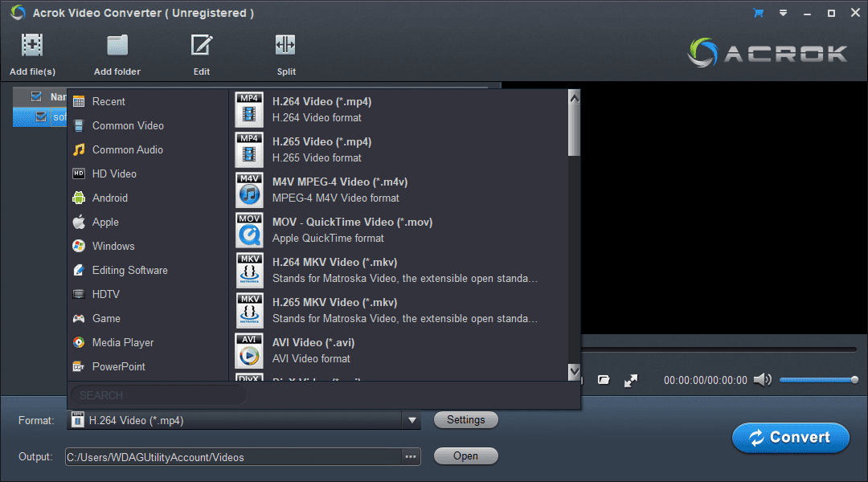The width and height of the screenshot is (868, 482).
Task: Select 'AVI Video (*.avi)' format text
Action: [313, 343]
